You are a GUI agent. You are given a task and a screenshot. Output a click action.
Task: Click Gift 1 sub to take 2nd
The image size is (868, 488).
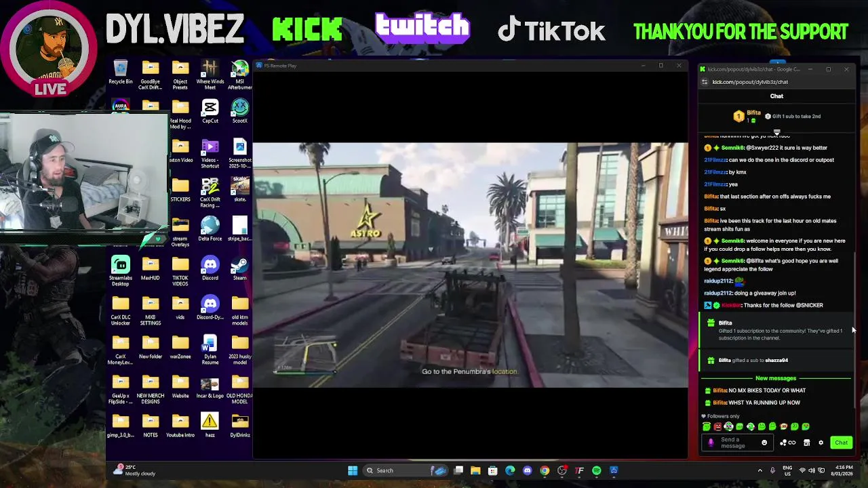click(792, 116)
